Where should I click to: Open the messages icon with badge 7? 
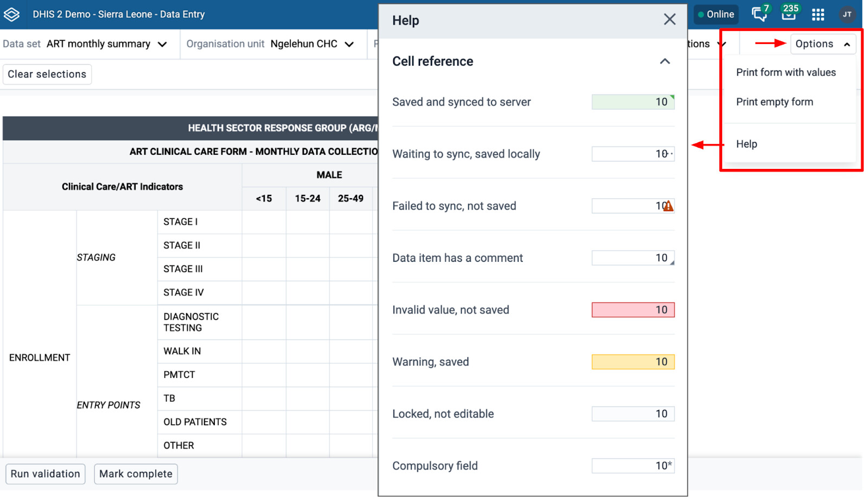(x=759, y=14)
